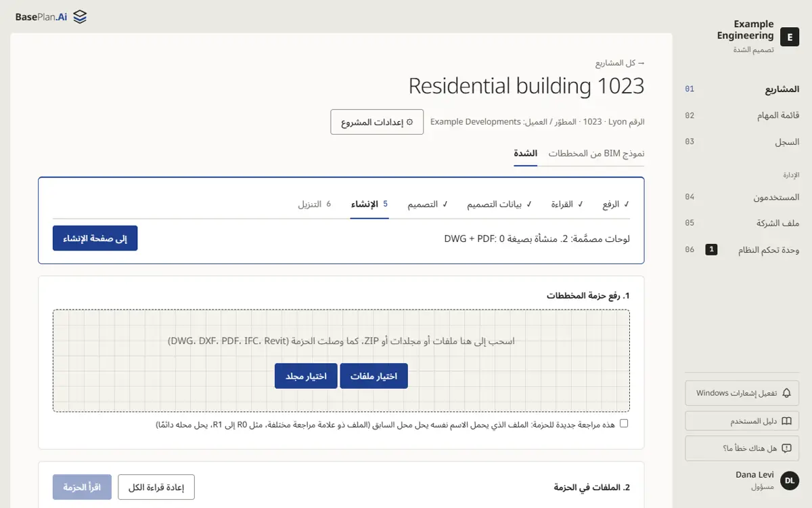Click the DL user avatar

(x=790, y=480)
